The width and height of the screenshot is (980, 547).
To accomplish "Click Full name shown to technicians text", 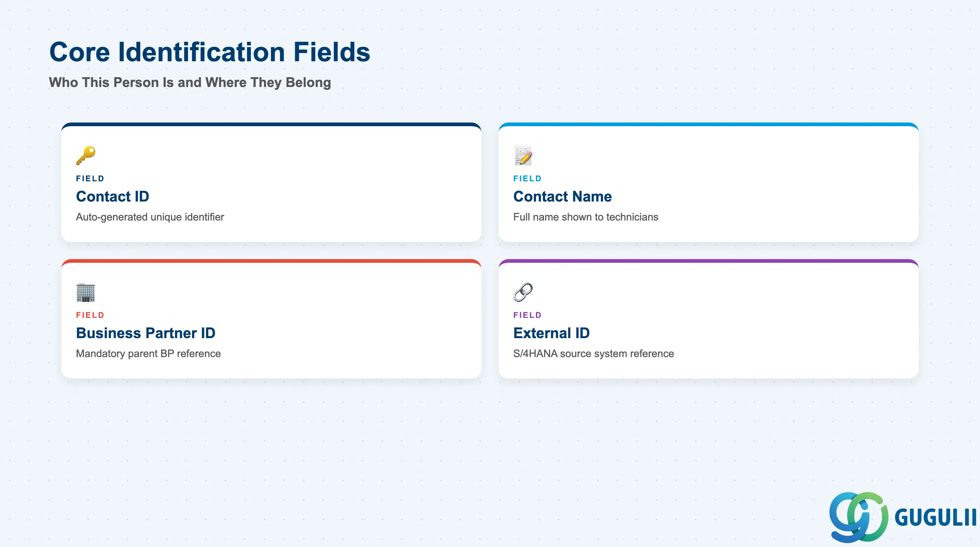I will click(x=586, y=217).
